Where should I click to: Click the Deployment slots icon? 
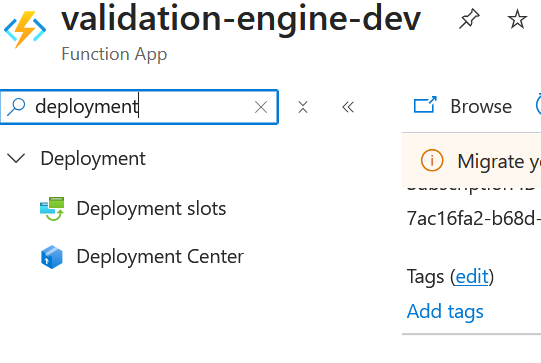point(52,208)
